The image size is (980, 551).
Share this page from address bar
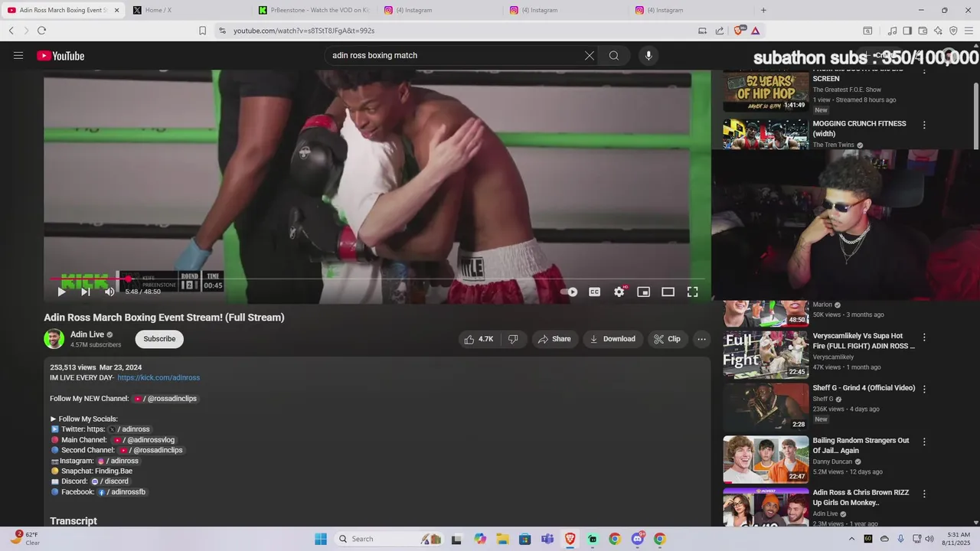(x=720, y=31)
